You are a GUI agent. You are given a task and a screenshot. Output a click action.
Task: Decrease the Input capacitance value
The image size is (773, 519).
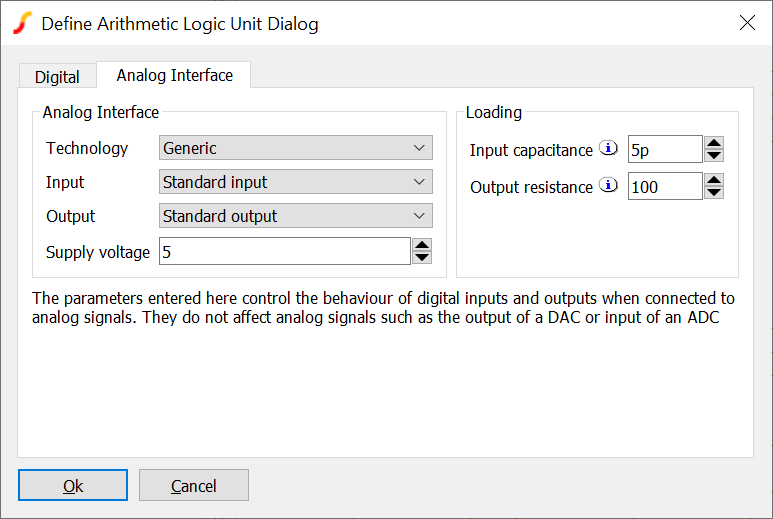tap(714, 156)
